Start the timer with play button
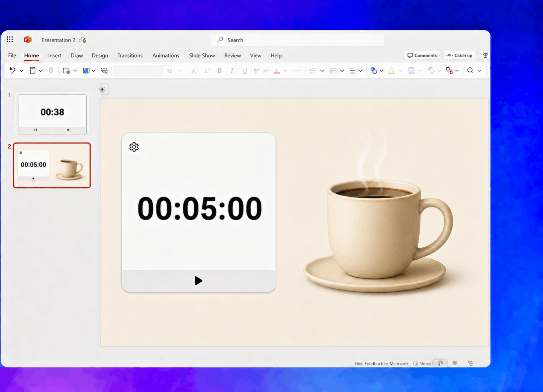Screen dimensions: 543x392 198,281
